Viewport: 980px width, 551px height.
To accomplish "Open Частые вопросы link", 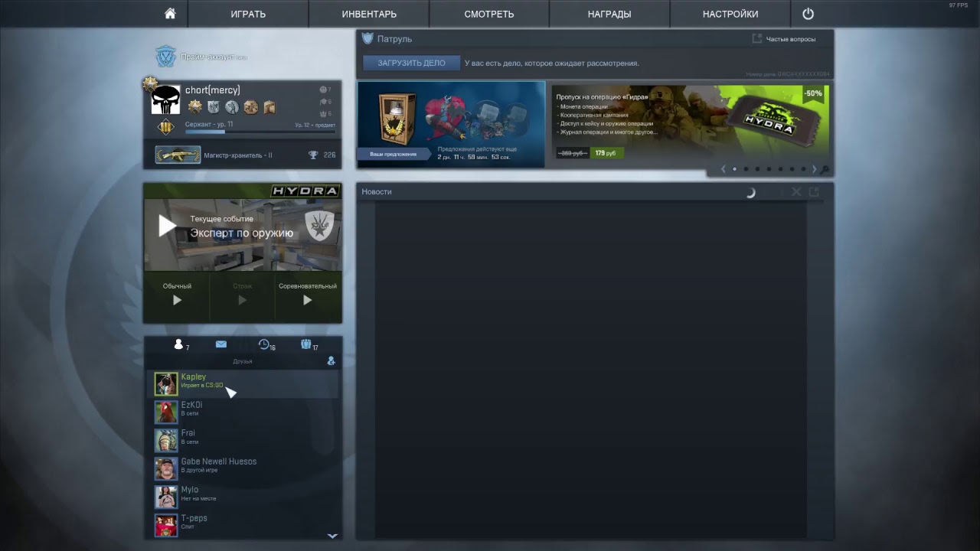I will click(x=792, y=39).
